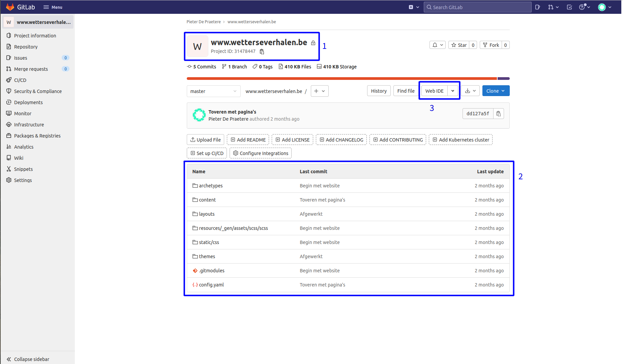Open the Web IDE options arrow
The height and width of the screenshot is (364, 623).
coord(453,91)
